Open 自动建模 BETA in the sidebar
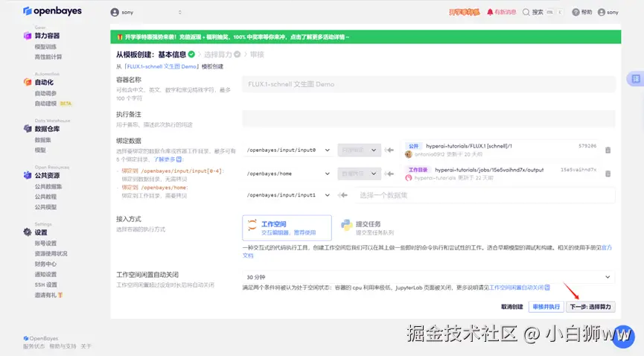The height and width of the screenshot is (356, 644). pos(53,104)
